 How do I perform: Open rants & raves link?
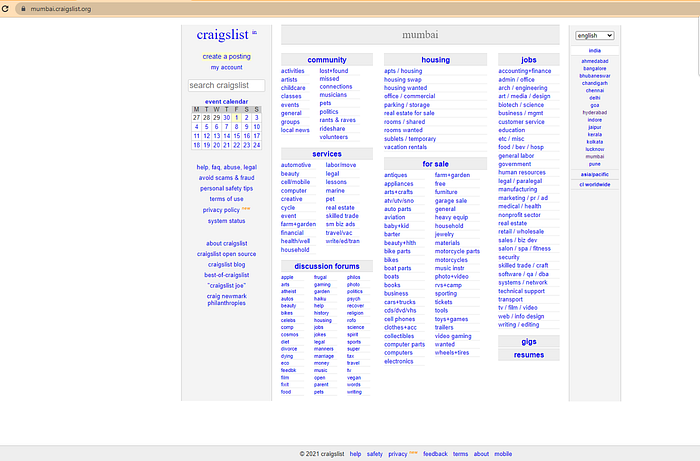click(x=338, y=120)
